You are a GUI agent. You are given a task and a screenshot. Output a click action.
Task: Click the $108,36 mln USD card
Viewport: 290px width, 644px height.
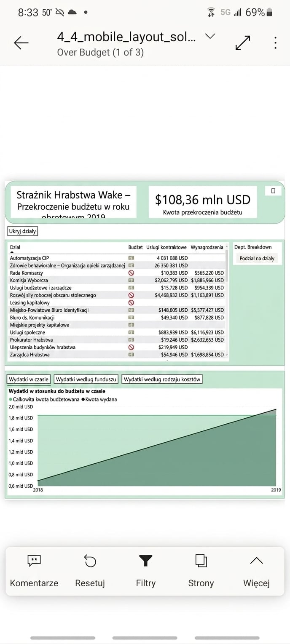pyautogui.click(x=203, y=202)
